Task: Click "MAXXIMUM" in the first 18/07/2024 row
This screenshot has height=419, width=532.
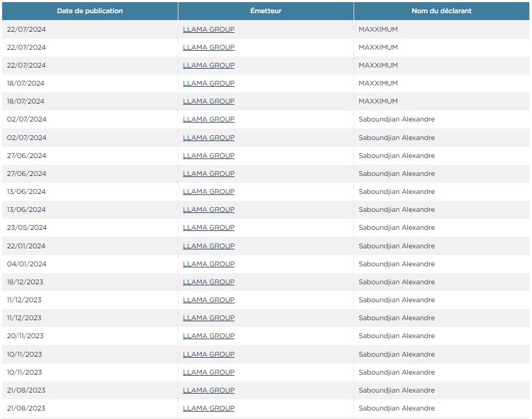Action: point(378,83)
